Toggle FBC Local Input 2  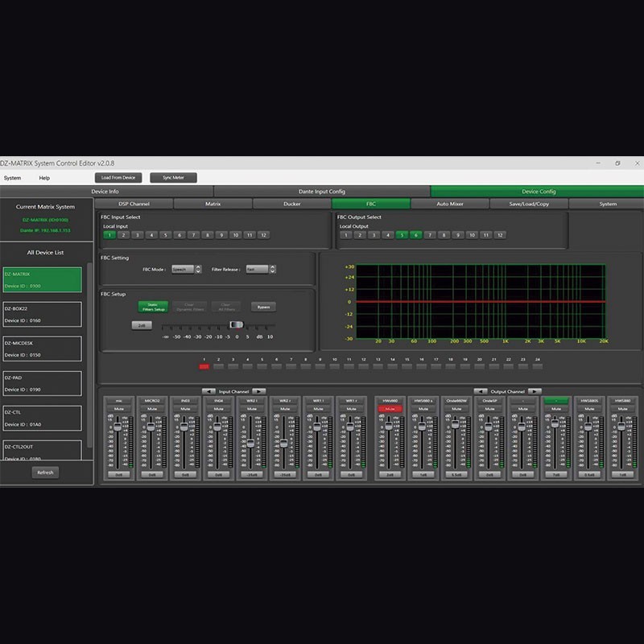point(123,235)
